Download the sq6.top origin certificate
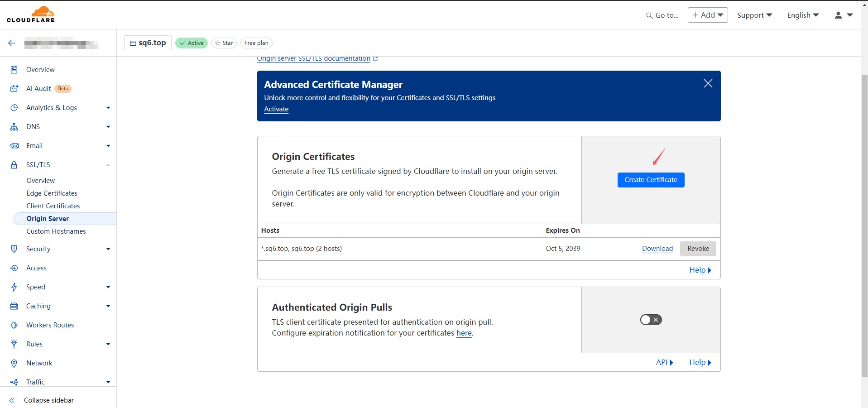The height and width of the screenshot is (408, 868). pyautogui.click(x=657, y=249)
